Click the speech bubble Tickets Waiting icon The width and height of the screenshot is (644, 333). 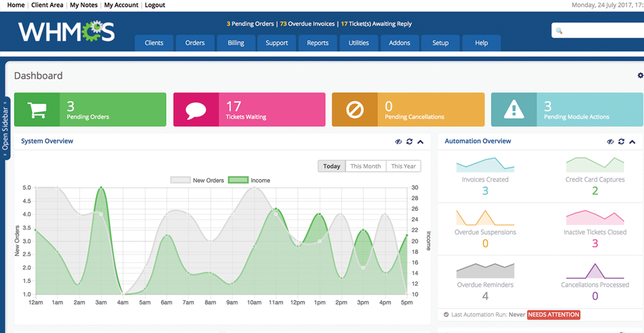click(x=196, y=110)
